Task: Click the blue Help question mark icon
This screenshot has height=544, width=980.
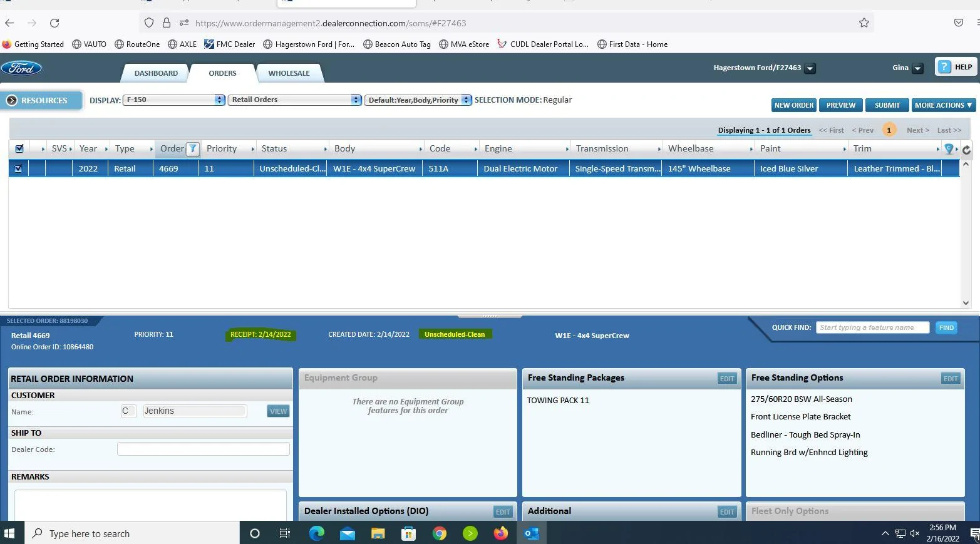Action: pos(945,67)
